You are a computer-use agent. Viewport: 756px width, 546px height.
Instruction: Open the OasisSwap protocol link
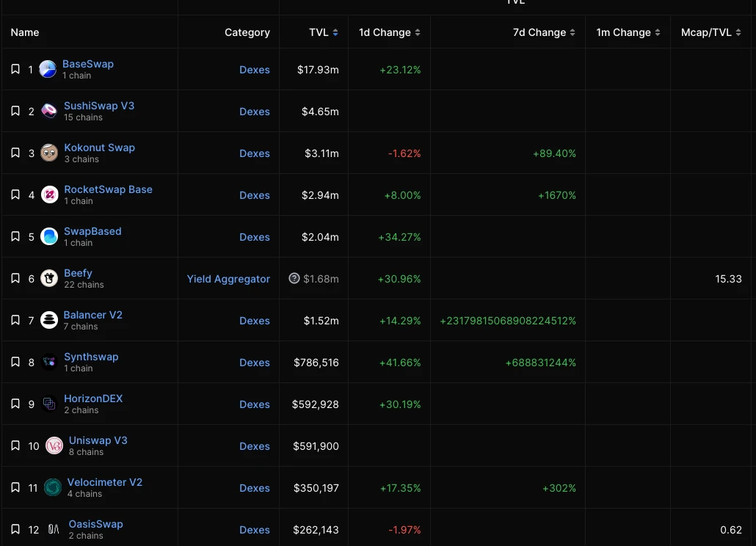[95, 524]
